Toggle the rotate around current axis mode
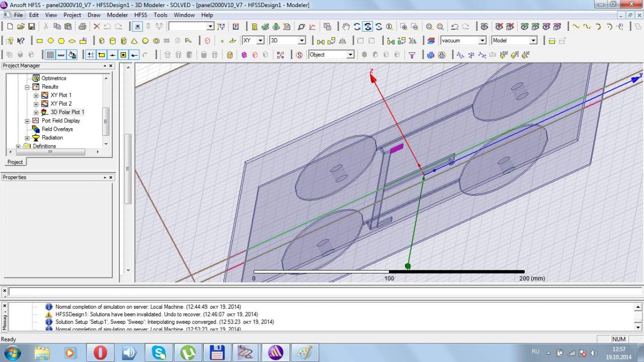 coord(368,27)
